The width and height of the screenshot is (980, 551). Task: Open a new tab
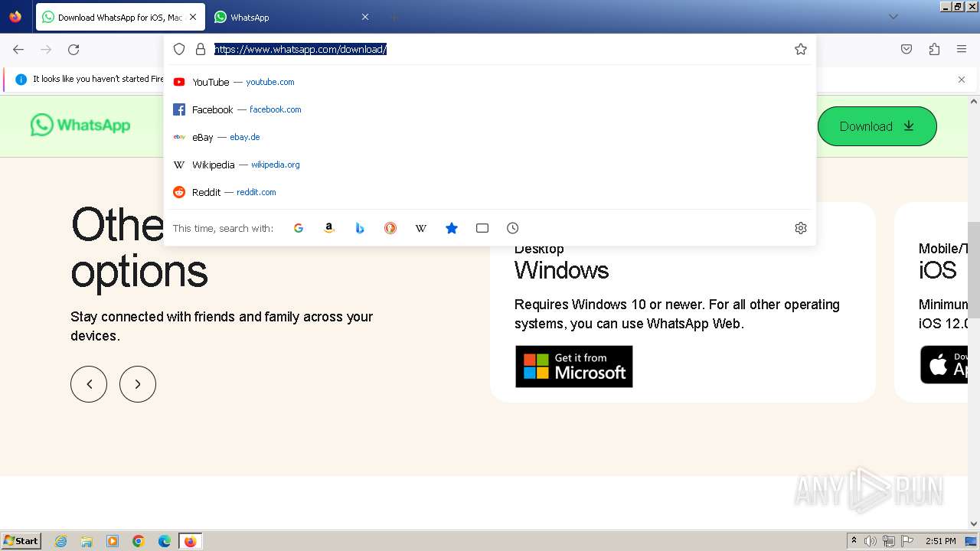[394, 17]
